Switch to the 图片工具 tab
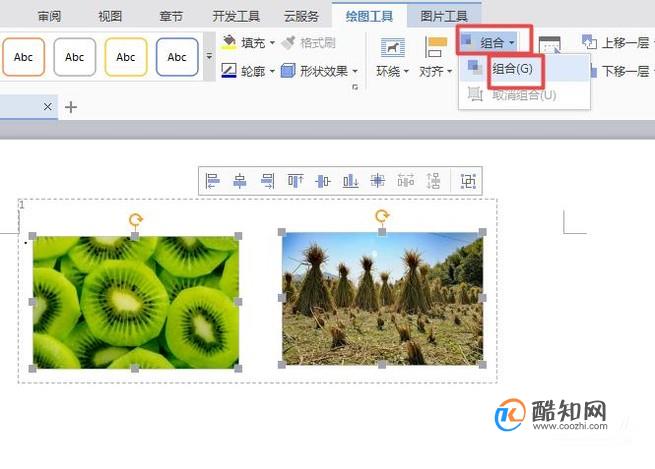655x469 pixels. (444, 16)
